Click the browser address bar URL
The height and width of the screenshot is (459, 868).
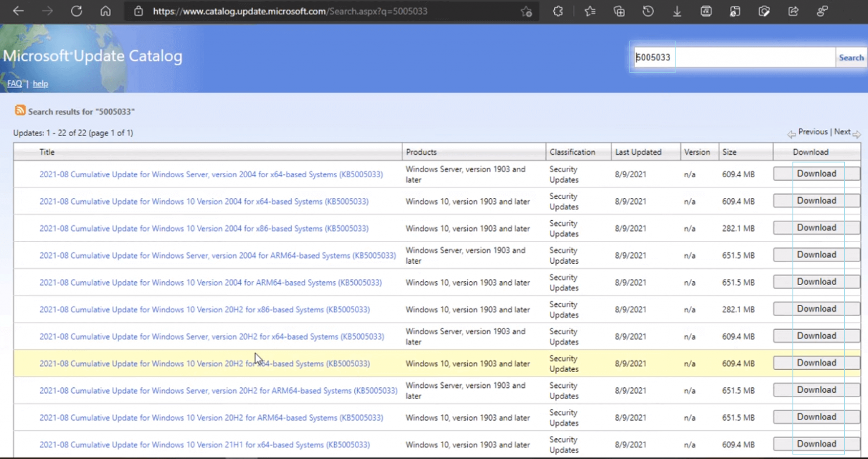[x=290, y=11]
